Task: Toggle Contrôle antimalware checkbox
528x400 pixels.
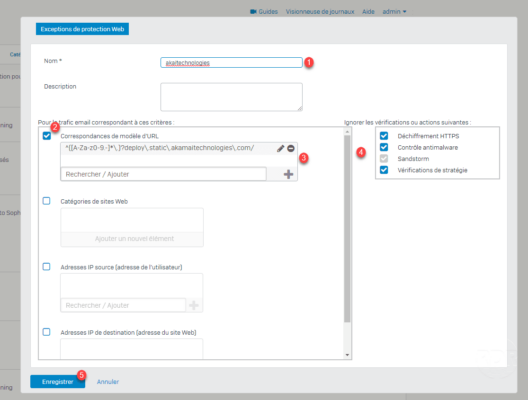Action: point(384,147)
